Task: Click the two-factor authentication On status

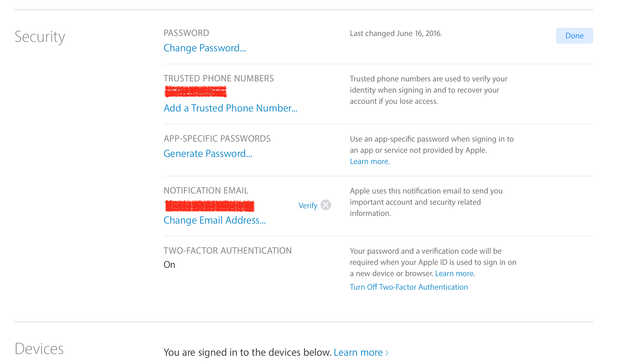Action: [x=169, y=265]
